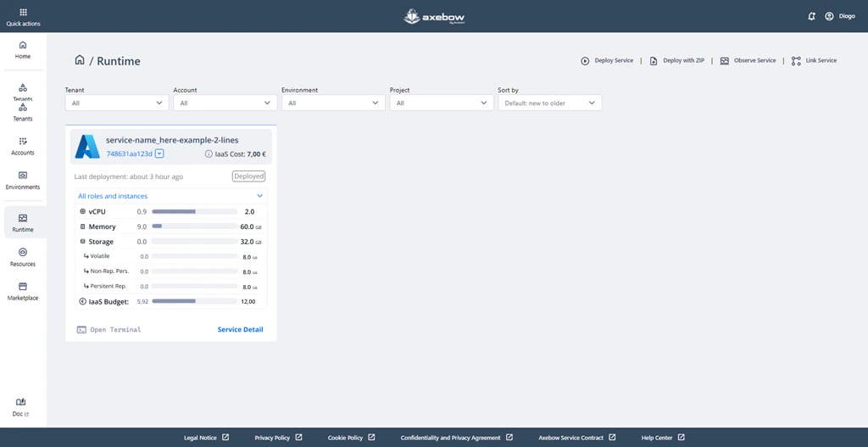Expand the 748631aa123d ID dropdown arrow
This screenshot has height=447, width=868.
click(x=159, y=154)
